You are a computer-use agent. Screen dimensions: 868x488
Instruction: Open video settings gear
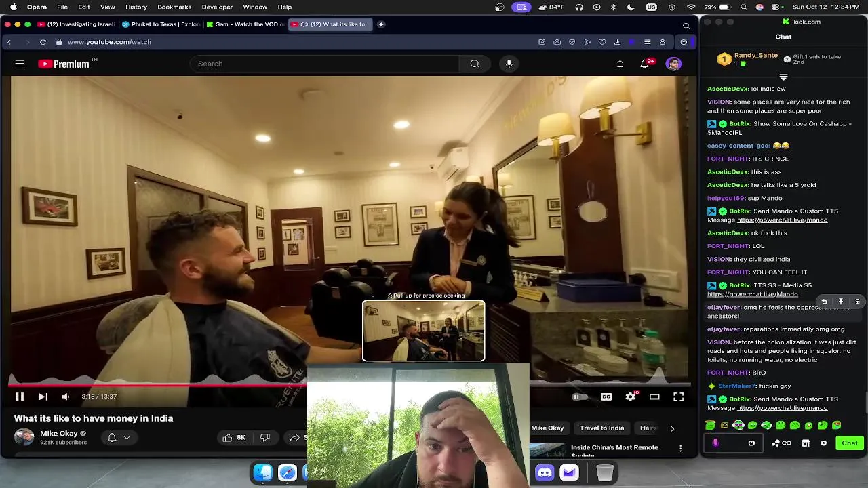(x=631, y=396)
